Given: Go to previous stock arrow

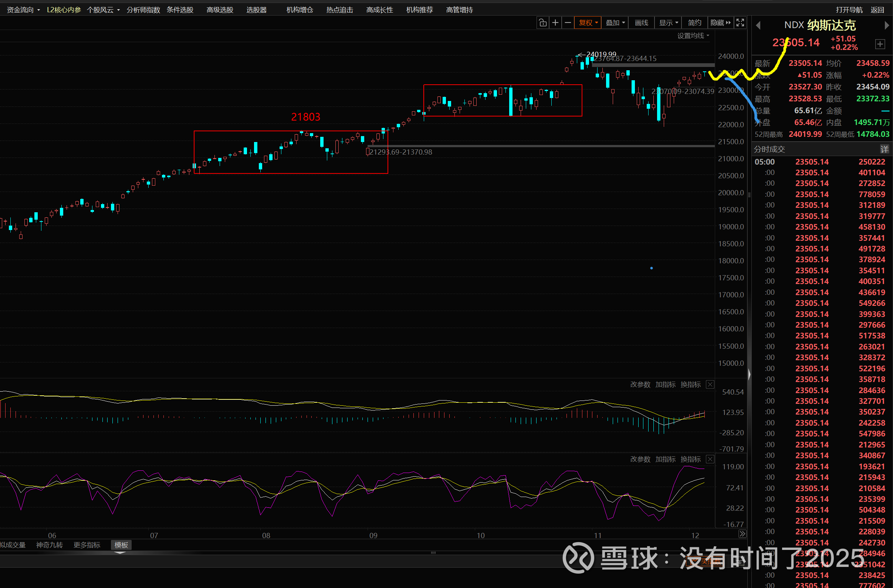Looking at the screenshot, I should 758,26.
